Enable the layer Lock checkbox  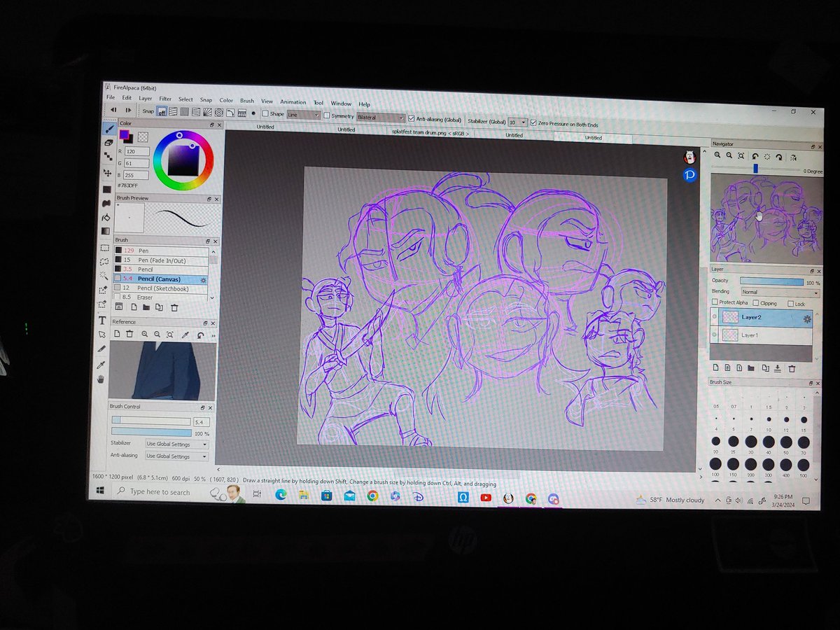(790, 304)
